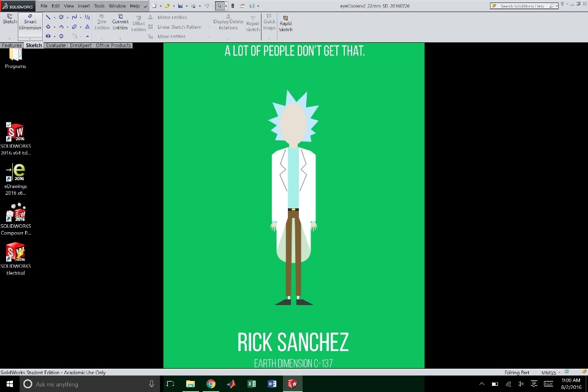The height and width of the screenshot is (392, 588).
Task: Click the Save icon
Action: pos(180,6)
